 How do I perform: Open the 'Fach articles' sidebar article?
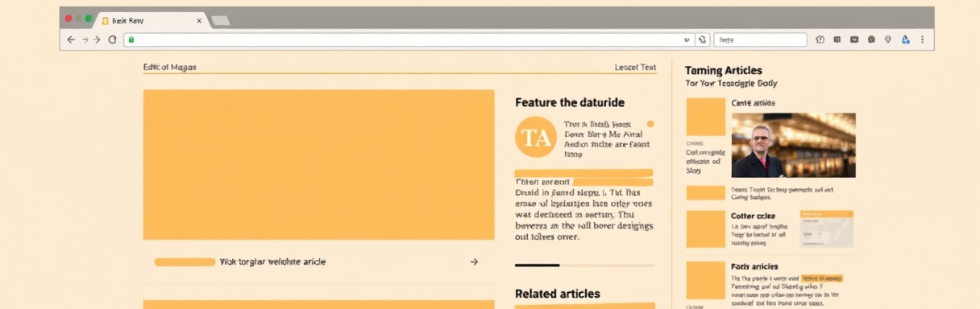click(x=754, y=266)
